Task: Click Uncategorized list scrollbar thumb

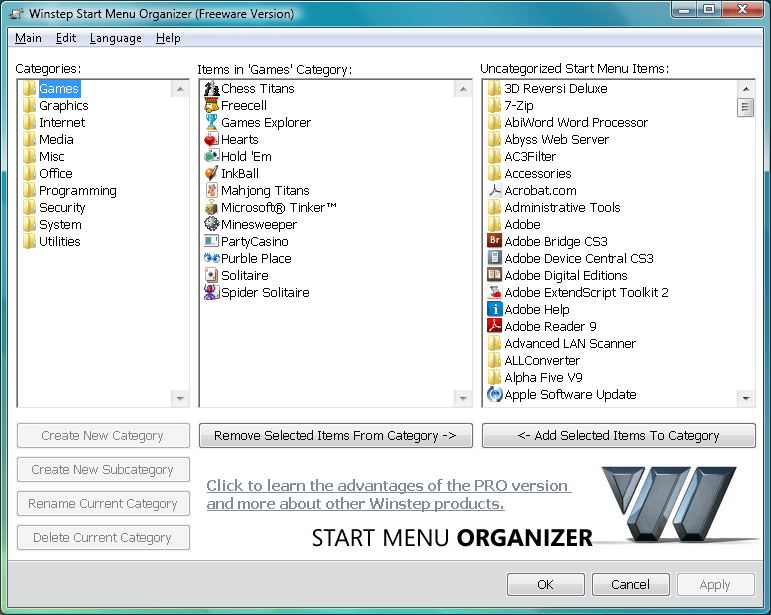Action: pos(746,108)
